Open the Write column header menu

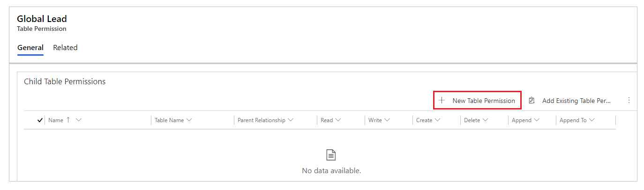pos(387,120)
